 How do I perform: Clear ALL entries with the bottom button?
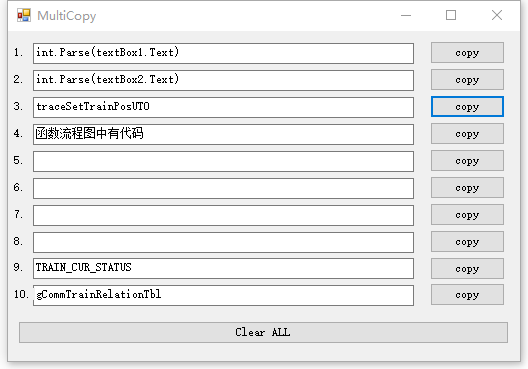pos(263,333)
